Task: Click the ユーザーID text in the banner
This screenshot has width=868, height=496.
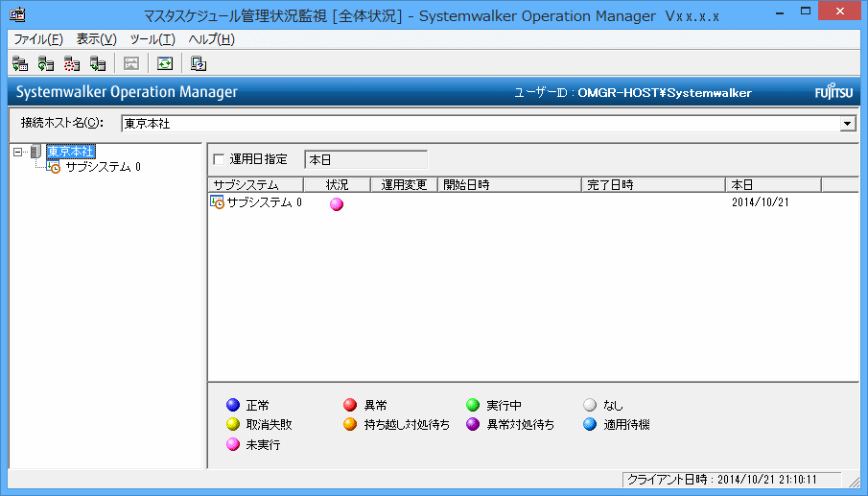Action: tap(633, 92)
